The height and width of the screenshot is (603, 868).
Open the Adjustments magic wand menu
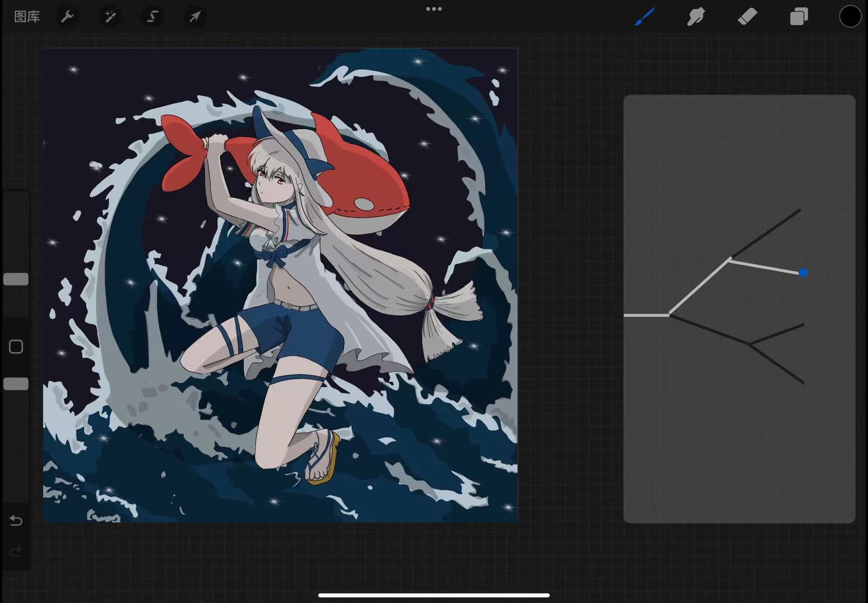point(110,17)
